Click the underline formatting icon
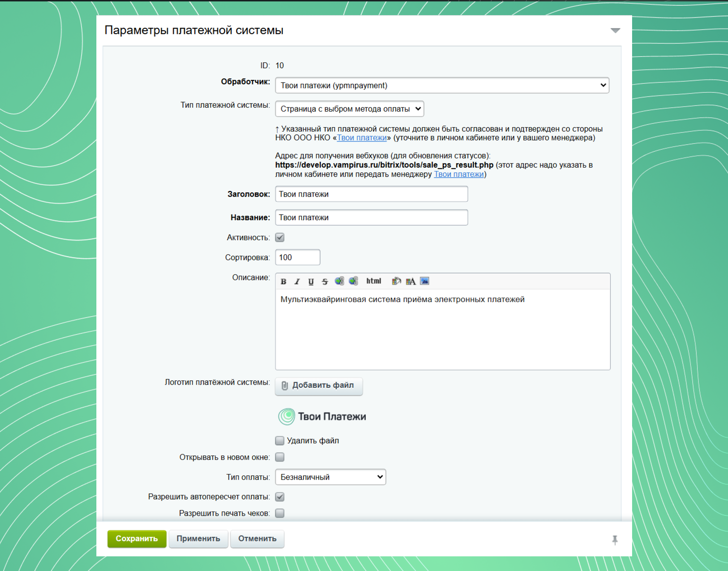The image size is (728, 571). (x=311, y=281)
